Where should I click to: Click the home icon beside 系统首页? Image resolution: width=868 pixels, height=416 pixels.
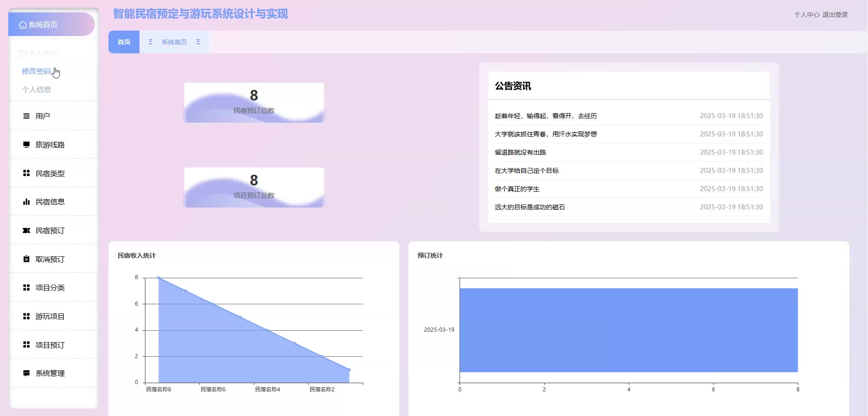point(23,25)
